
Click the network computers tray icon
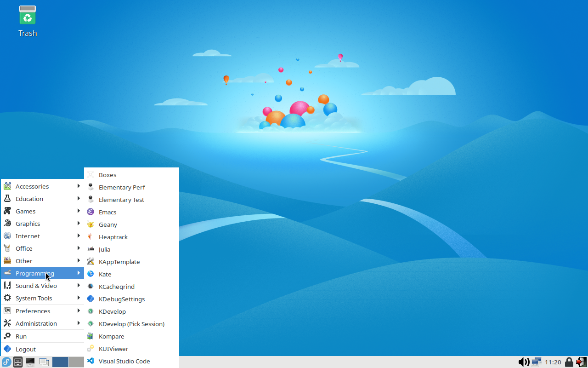(537, 362)
